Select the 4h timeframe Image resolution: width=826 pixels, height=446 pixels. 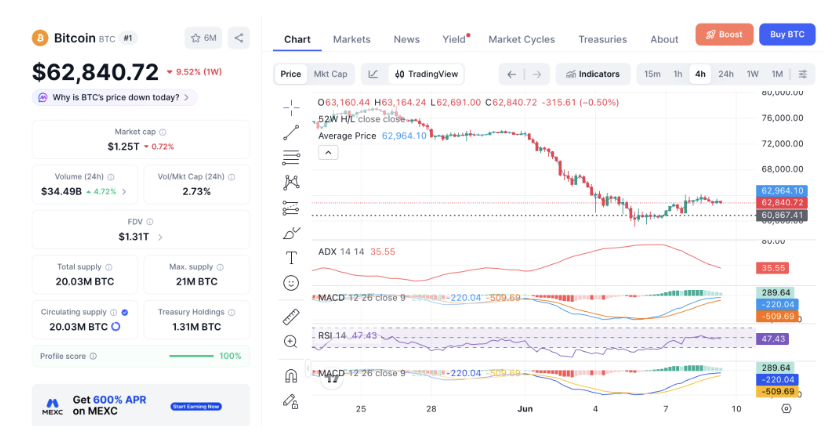700,74
